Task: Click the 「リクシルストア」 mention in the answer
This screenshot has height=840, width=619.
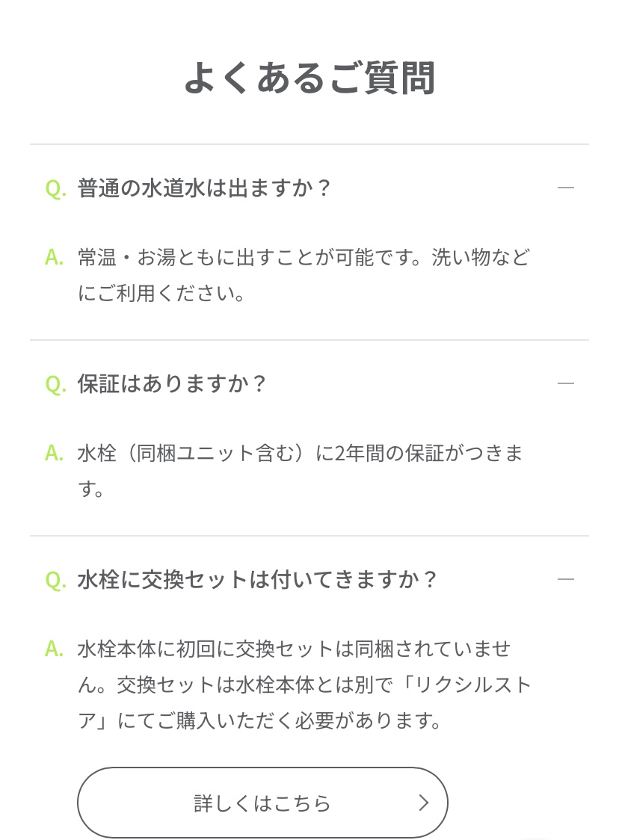Action: coord(466,685)
